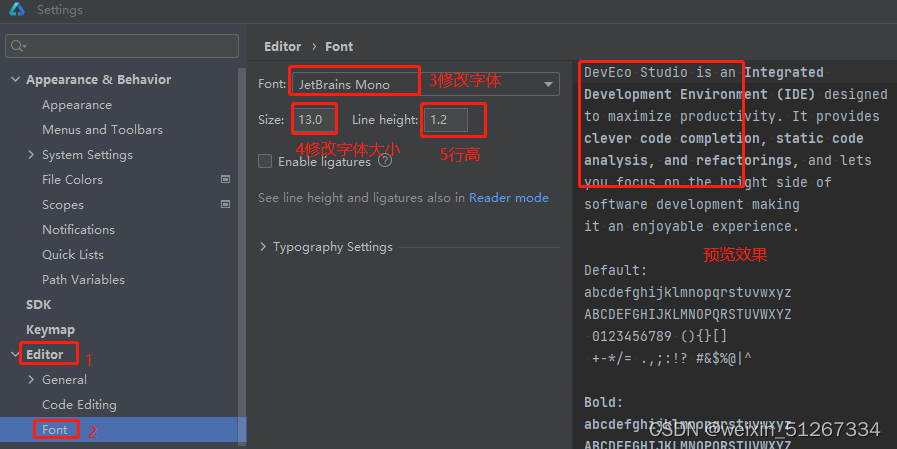Select File Colors page
This screenshot has height=449, width=897.
(72, 180)
